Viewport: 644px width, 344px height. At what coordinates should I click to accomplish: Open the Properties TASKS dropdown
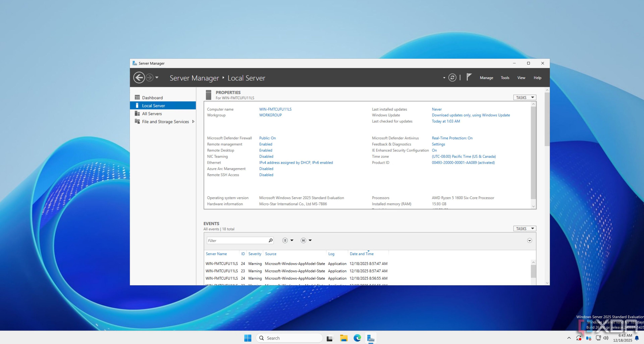(x=524, y=97)
